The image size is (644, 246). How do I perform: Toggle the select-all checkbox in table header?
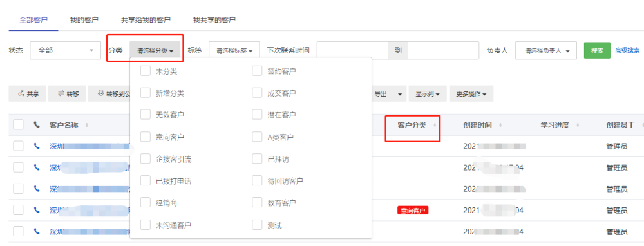tap(18, 124)
